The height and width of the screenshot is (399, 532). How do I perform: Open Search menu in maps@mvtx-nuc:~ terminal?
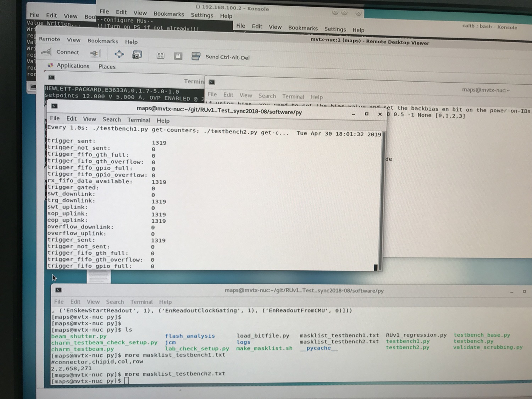point(267,96)
